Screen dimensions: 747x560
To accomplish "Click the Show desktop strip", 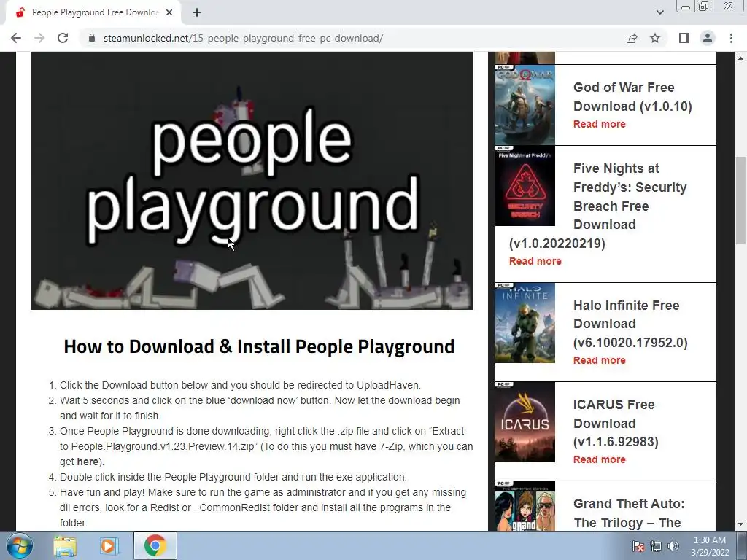I will tap(742, 546).
